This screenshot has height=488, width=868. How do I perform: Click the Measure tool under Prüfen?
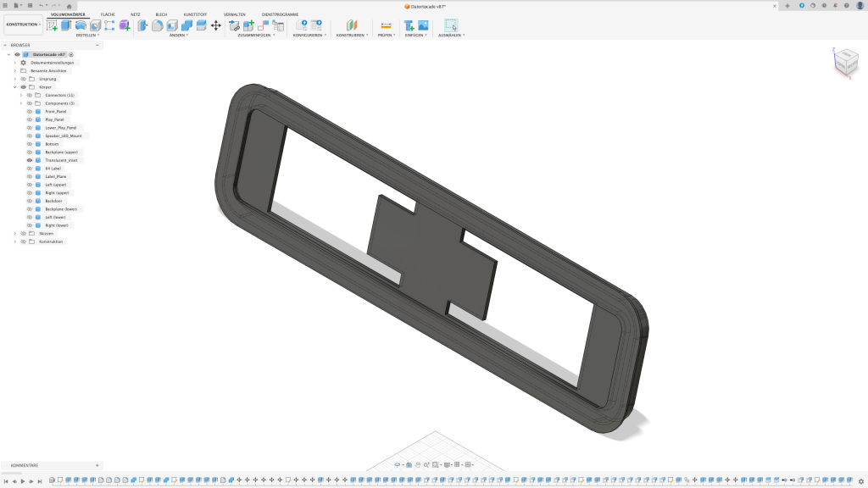386,25
